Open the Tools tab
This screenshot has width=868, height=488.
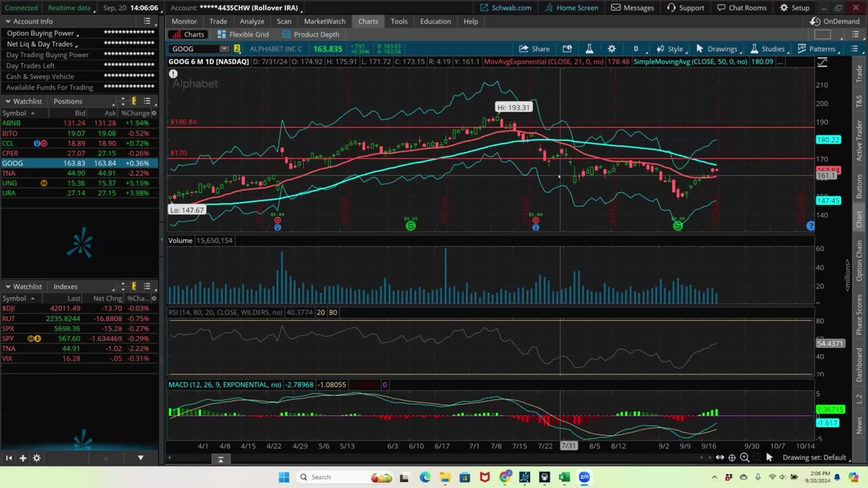(399, 21)
